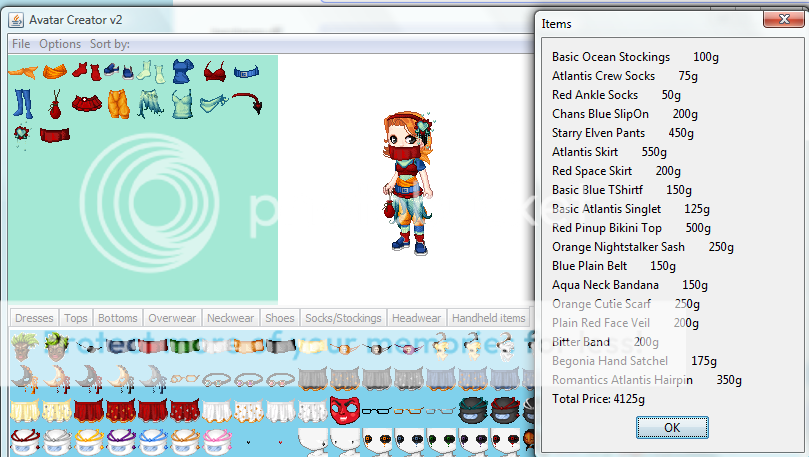The image size is (809, 457).
Task: Select the orange starry elven pants
Action: (x=119, y=103)
